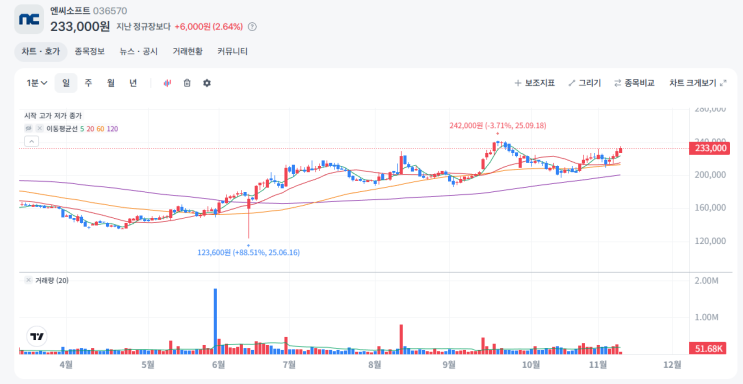Switch chart interval to 주 weekly
The image size is (743, 384).
[88, 83]
